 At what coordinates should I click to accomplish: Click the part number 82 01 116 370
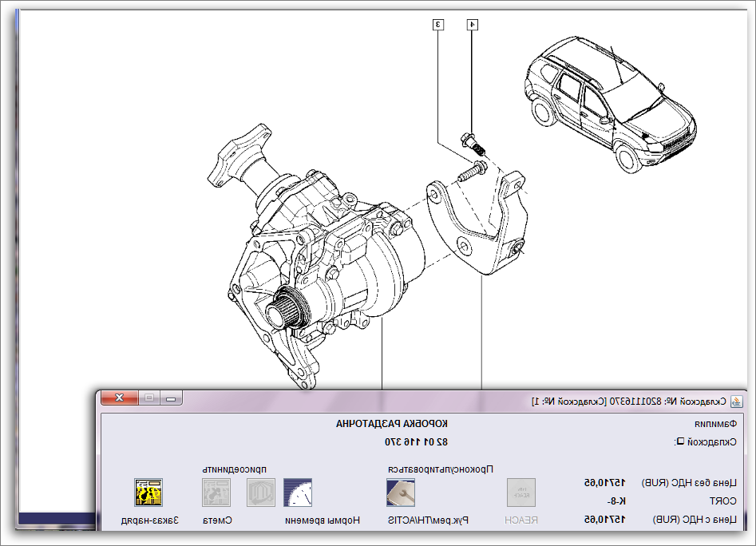pyautogui.click(x=416, y=442)
